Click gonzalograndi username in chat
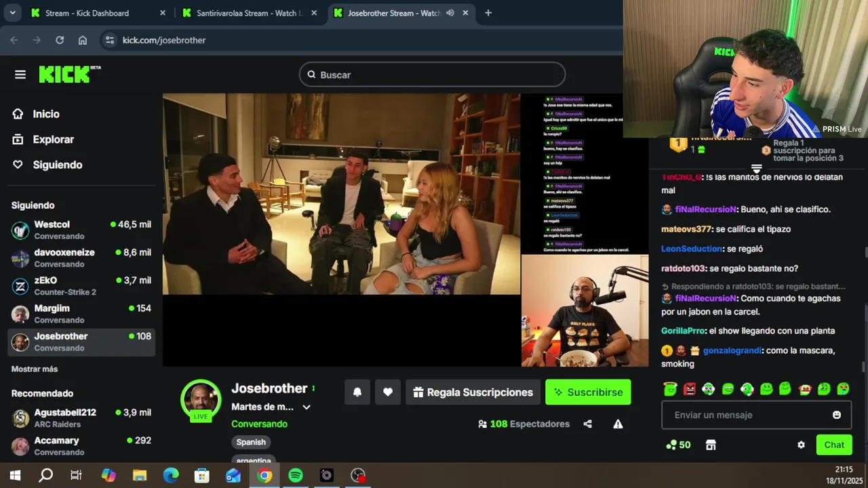 [x=732, y=350]
